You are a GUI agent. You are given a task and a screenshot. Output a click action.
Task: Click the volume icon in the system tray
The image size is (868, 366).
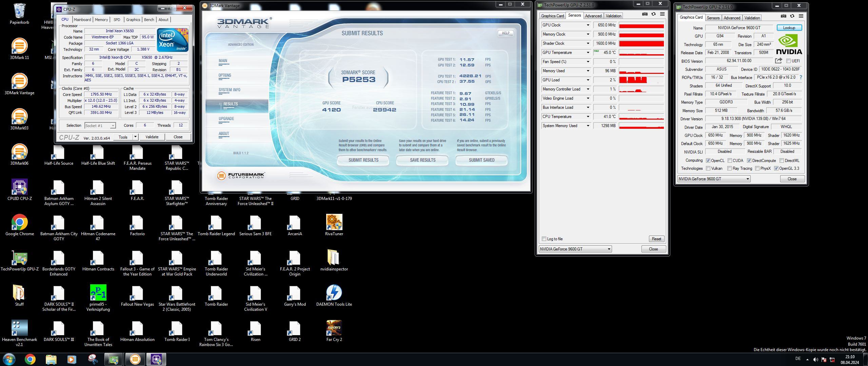(x=815, y=360)
